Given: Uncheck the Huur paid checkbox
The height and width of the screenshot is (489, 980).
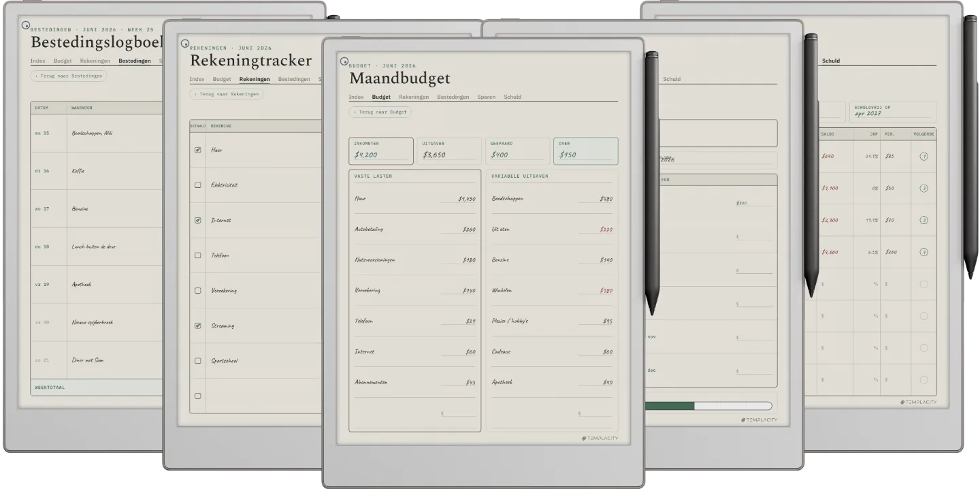Looking at the screenshot, I should click(198, 150).
